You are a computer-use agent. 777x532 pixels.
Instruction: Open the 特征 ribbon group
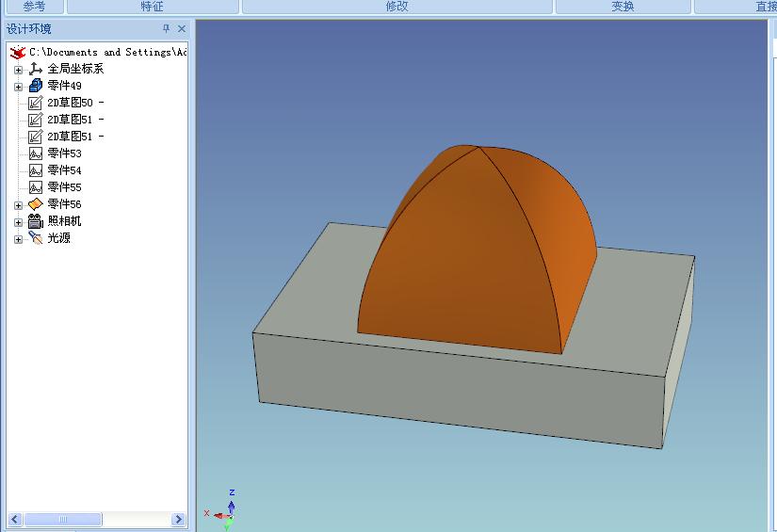(x=152, y=7)
